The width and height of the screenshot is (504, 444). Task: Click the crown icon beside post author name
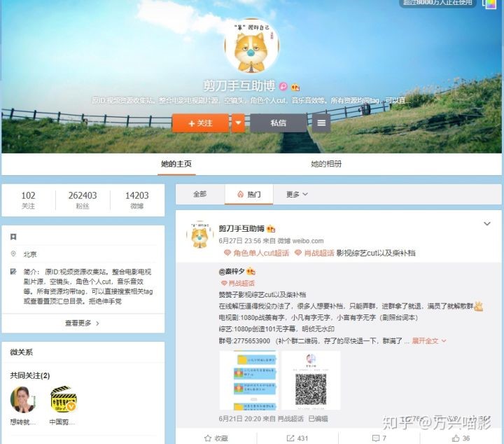coord(271,229)
